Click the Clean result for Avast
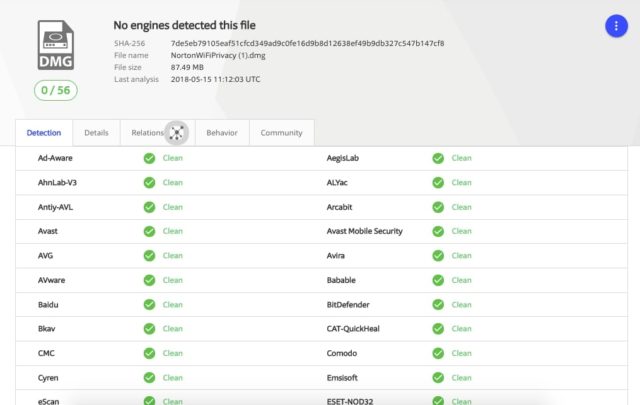 (173, 231)
